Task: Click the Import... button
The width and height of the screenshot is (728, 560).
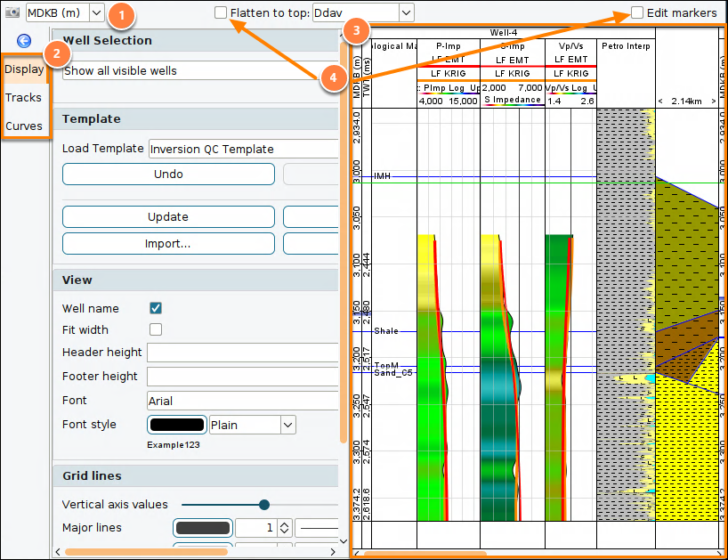Action: pos(168,244)
